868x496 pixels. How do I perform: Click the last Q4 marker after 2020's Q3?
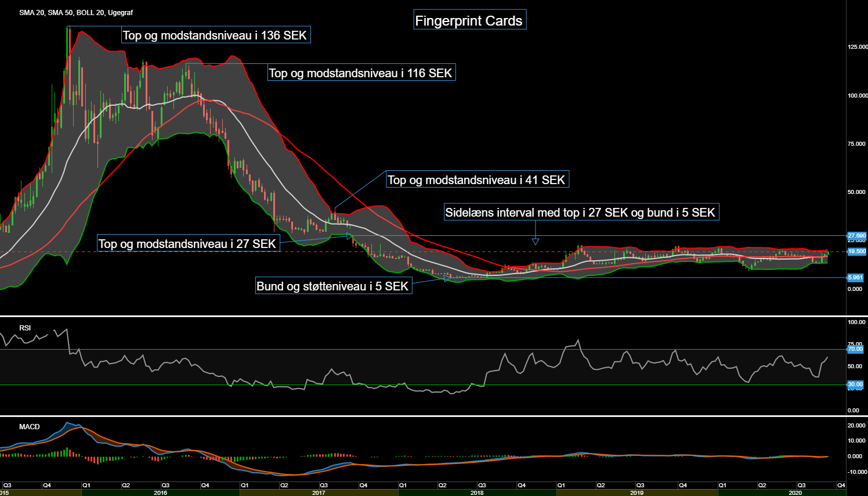point(841,485)
